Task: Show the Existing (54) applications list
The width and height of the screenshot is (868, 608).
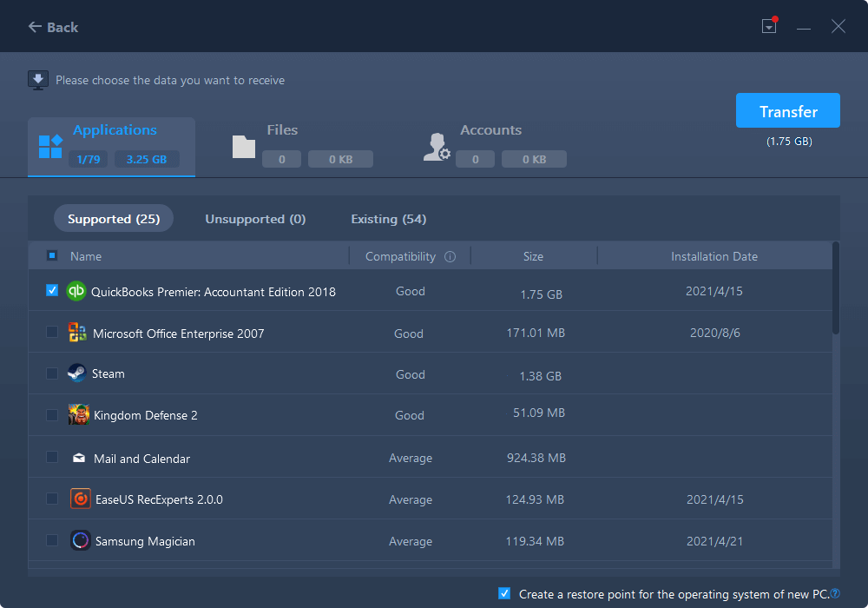Action: pyautogui.click(x=388, y=219)
